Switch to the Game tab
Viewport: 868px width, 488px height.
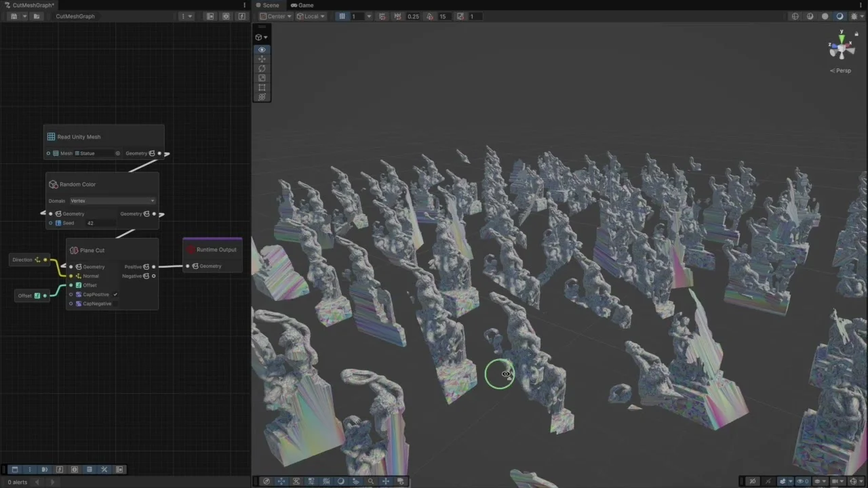coord(302,5)
